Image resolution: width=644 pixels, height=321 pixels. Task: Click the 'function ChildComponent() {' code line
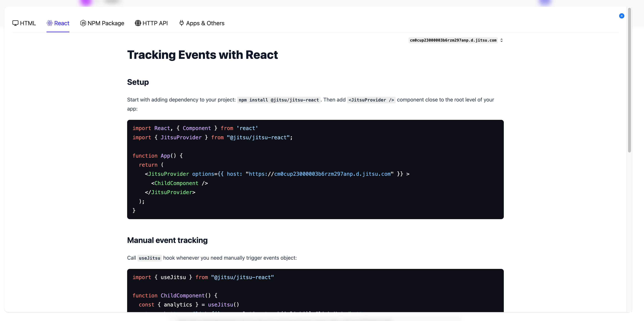(175, 296)
